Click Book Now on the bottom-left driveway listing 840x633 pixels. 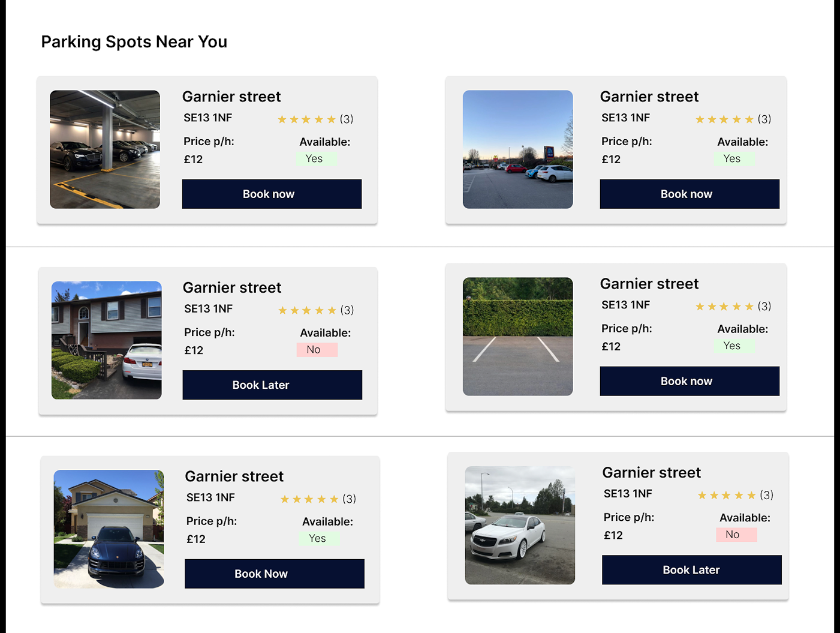pos(274,574)
